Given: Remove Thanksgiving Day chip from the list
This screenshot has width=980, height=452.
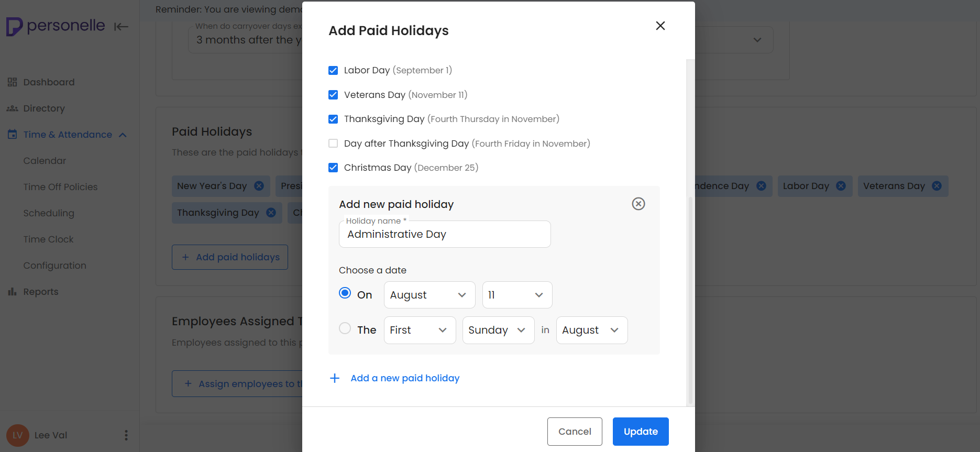Looking at the screenshot, I should tap(271, 213).
